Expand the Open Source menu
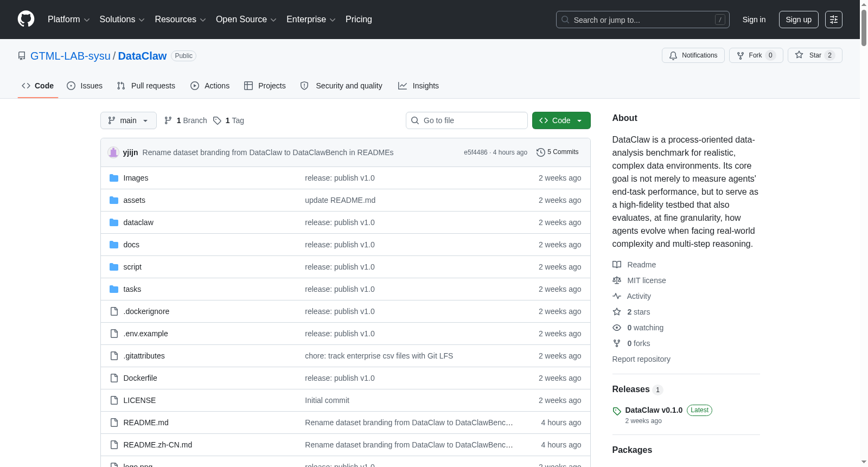This screenshot has width=868, height=467. pos(246,20)
